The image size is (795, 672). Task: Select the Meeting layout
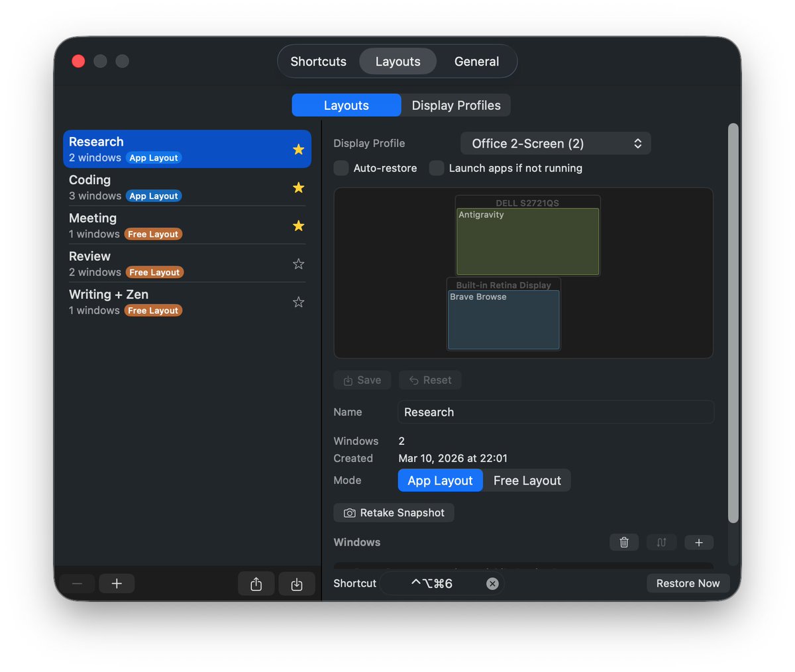(x=187, y=226)
